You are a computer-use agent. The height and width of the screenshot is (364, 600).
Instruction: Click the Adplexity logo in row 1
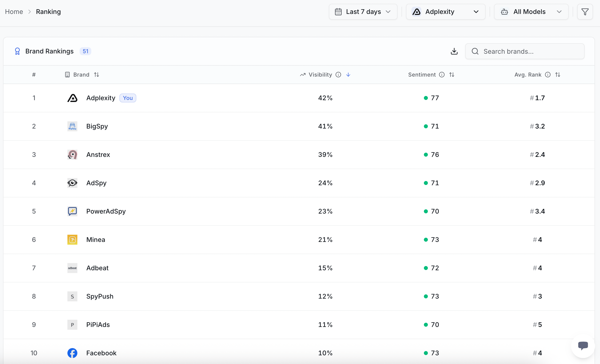(x=72, y=98)
